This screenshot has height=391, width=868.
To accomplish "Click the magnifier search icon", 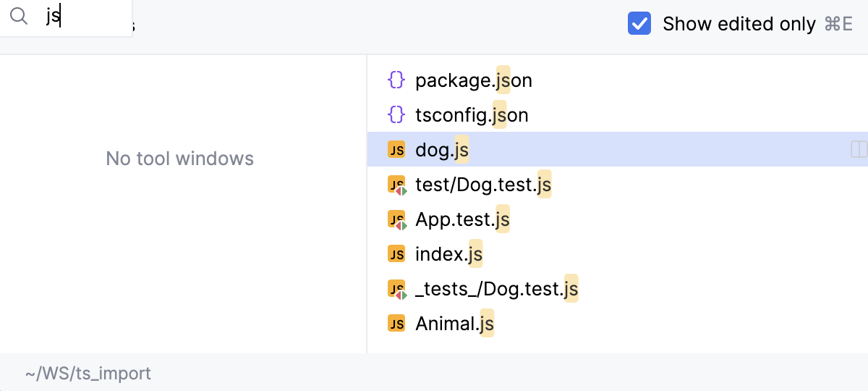I will pos(19,17).
